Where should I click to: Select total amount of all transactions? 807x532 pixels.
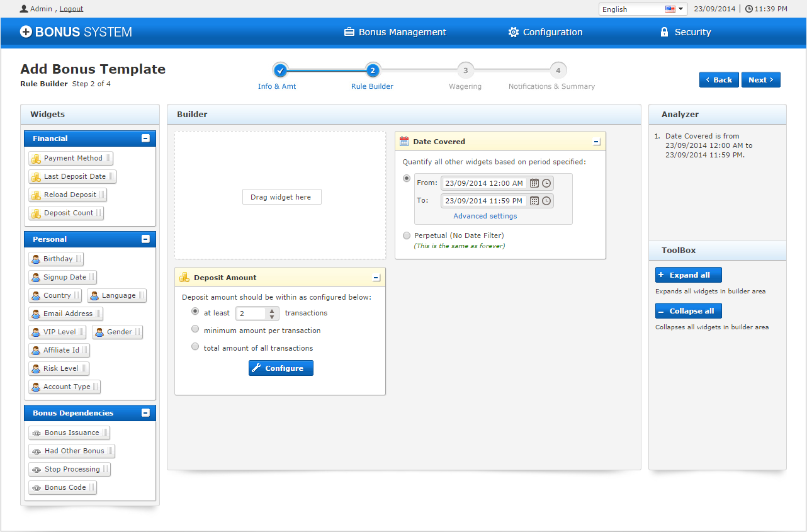click(x=195, y=347)
